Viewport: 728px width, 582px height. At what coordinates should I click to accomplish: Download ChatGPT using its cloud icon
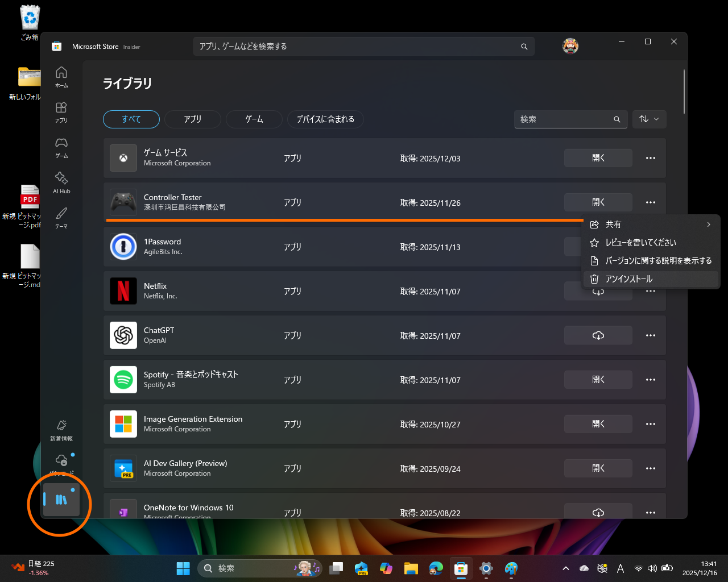[598, 335]
